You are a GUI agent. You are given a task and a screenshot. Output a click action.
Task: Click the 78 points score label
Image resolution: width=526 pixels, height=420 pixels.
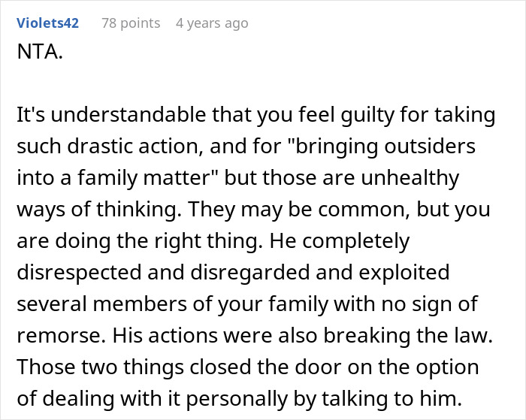[131, 23]
